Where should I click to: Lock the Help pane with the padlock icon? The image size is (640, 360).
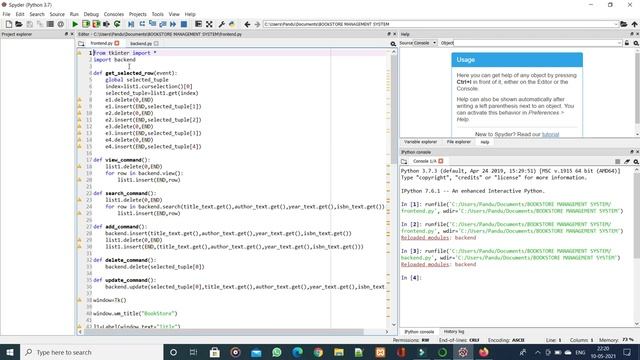point(627,43)
